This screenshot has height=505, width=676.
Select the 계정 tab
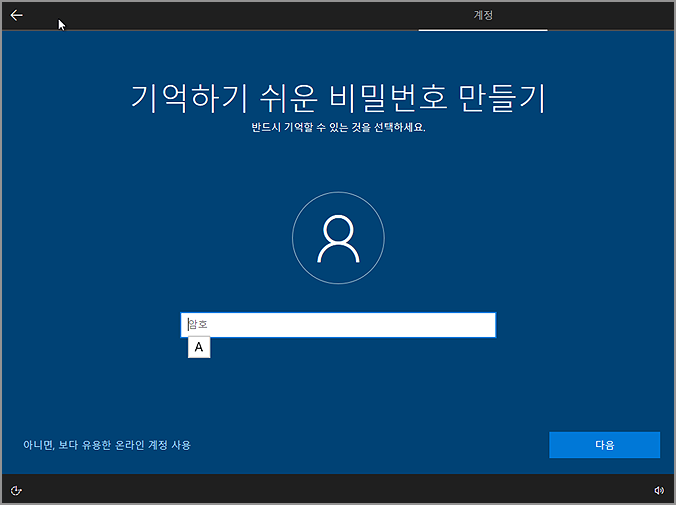(x=483, y=16)
